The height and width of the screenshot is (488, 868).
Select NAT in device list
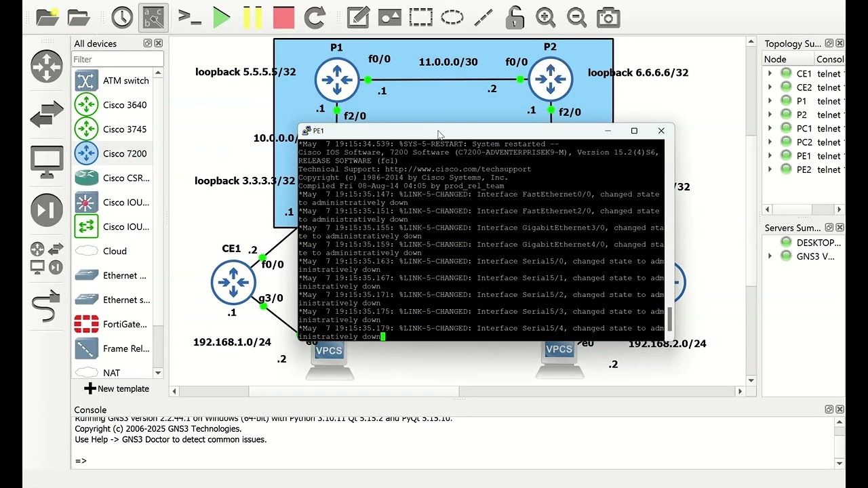(x=113, y=373)
